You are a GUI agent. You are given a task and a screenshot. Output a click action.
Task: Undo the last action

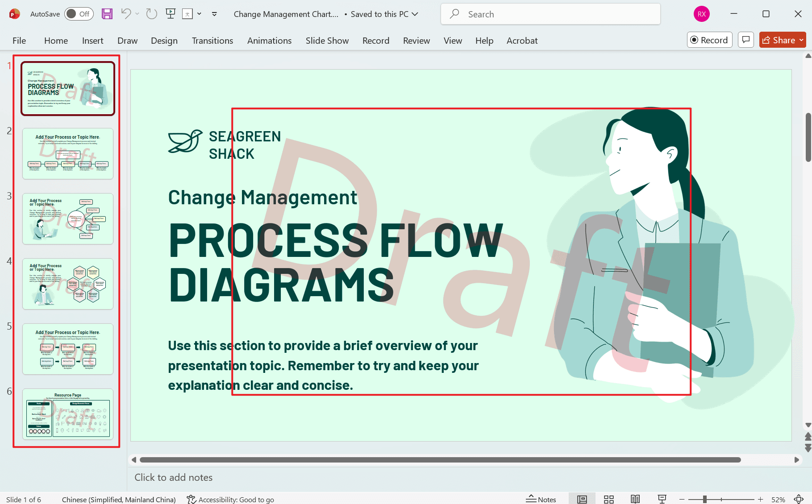[125, 14]
